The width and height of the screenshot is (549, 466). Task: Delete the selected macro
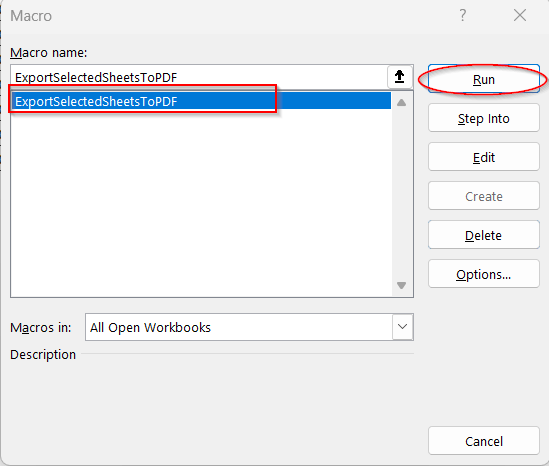484,235
